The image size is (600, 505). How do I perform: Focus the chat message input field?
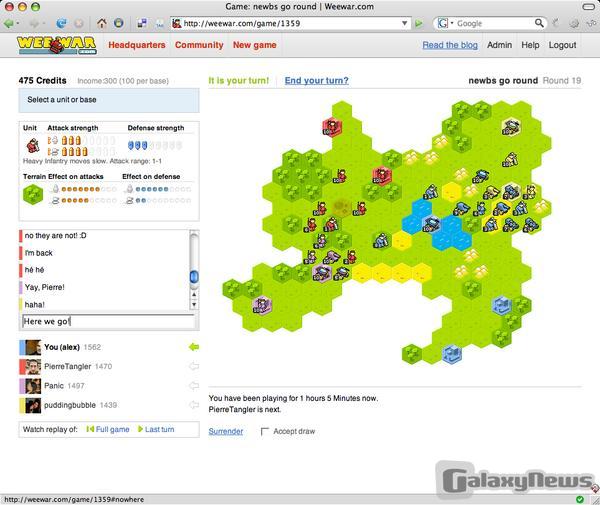pos(108,321)
